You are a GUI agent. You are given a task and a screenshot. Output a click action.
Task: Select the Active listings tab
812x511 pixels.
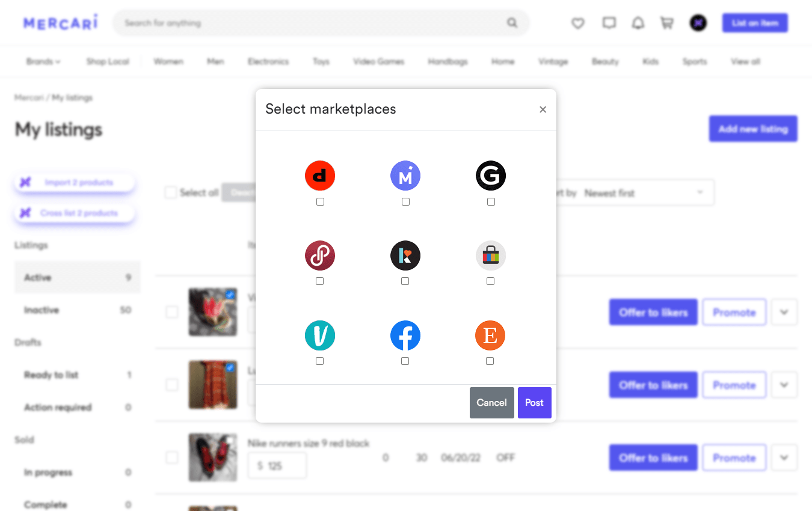pyautogui.click(x=78, y=278)
